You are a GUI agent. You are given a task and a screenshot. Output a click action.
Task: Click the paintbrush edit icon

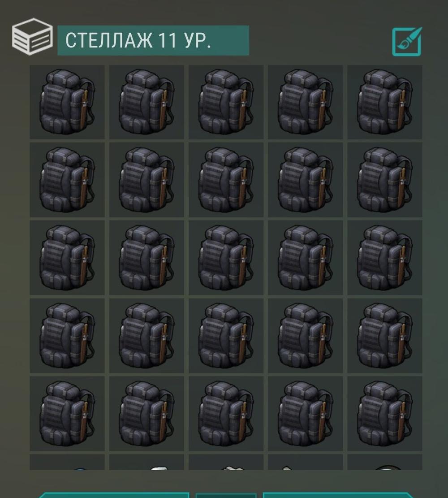(407, 42)
